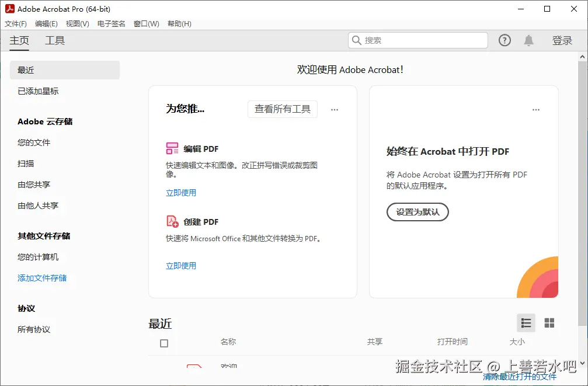Open the 文件(F) menu
The height and width of the screenshot is (386, 588).
tap(16, 23)
